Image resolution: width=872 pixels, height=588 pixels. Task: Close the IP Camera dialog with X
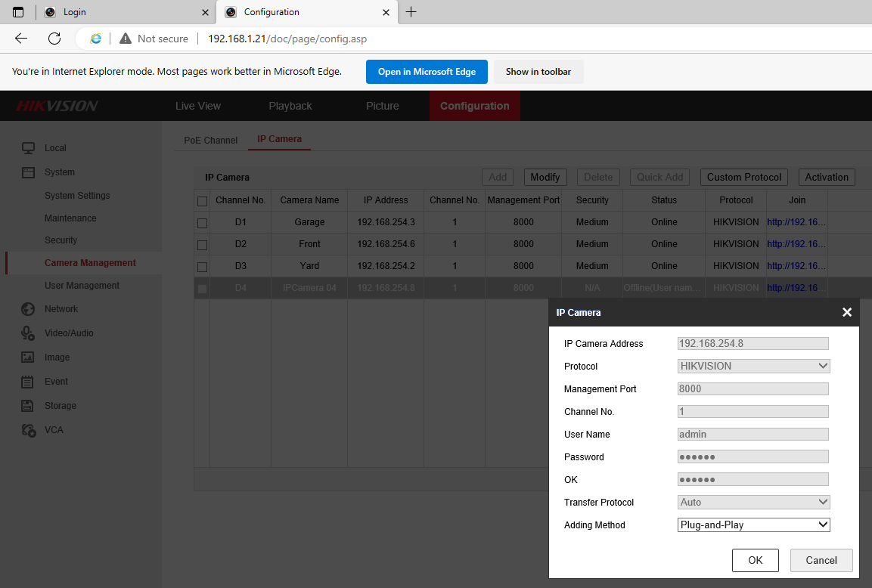click(x=847, y=312)
